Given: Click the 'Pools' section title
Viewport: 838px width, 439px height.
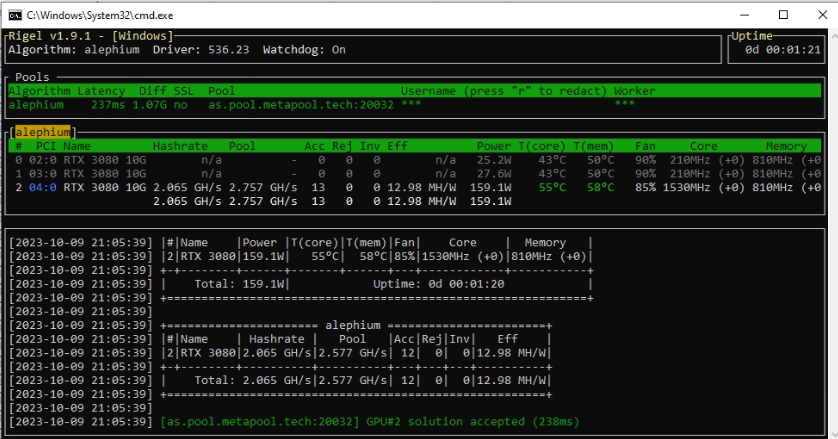Looking at the screenshot, I should coord(32,77).
